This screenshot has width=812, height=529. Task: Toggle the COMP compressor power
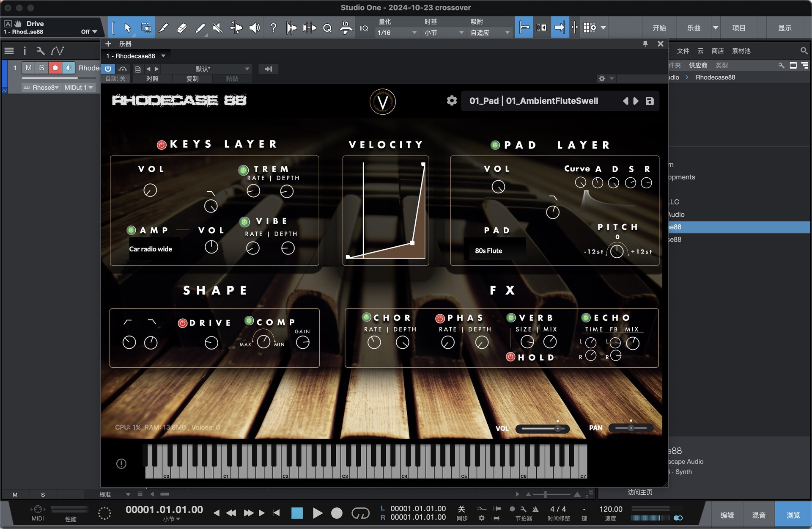tap(249, 321)
